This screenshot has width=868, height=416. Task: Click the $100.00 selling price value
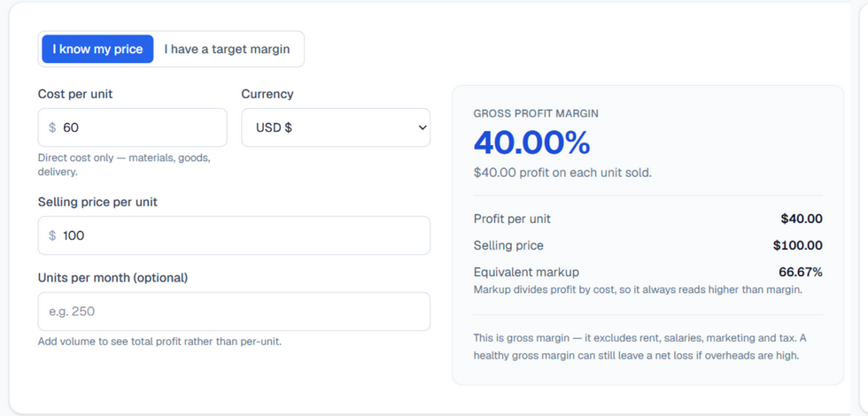[798, 245]
